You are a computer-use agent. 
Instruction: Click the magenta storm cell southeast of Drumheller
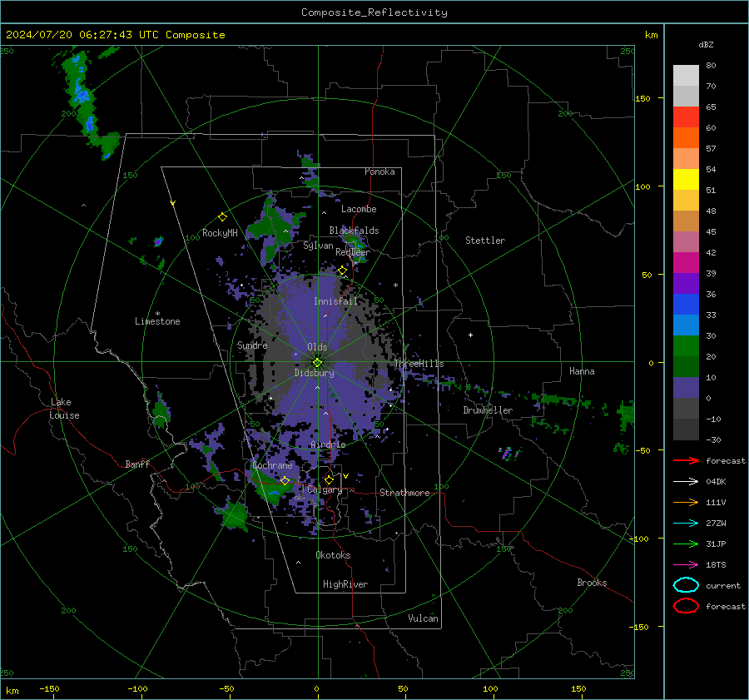tap(509, 454)
